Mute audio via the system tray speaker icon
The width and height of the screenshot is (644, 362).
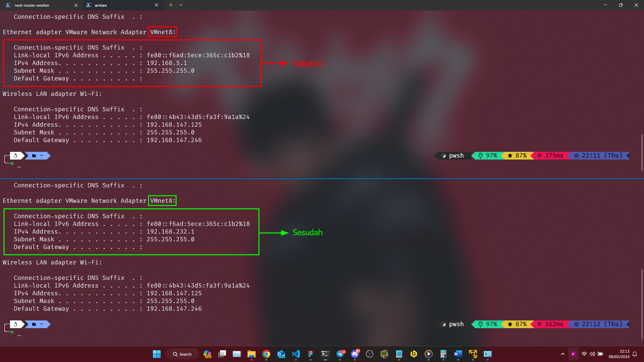(x=592, y=354)
